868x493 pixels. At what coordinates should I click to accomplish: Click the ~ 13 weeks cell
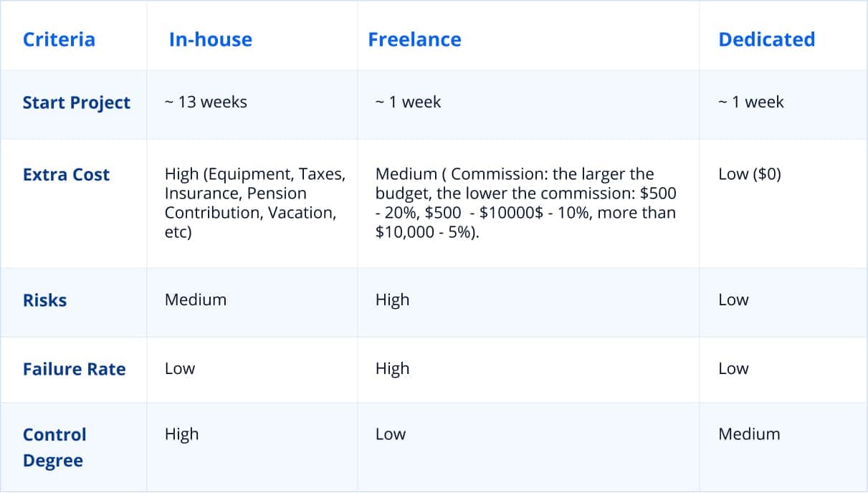[x=206, y=102]
